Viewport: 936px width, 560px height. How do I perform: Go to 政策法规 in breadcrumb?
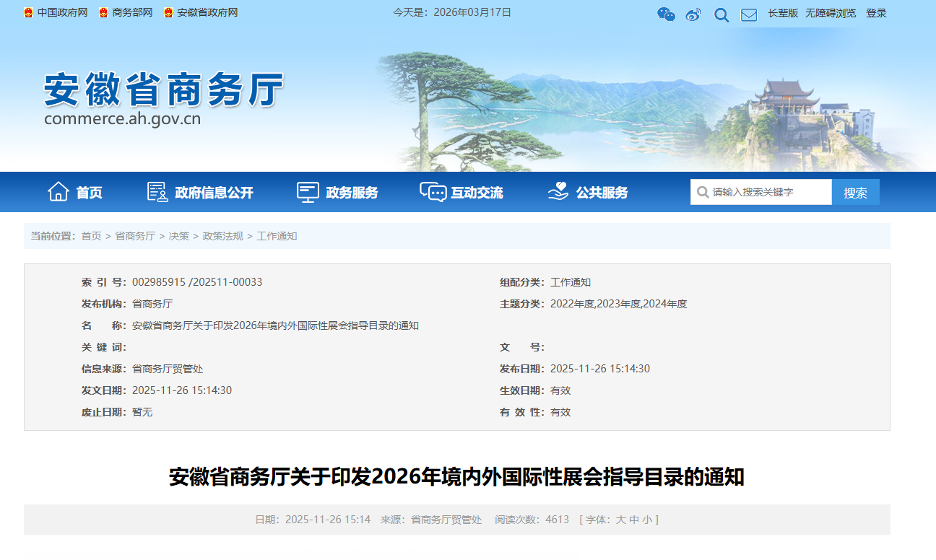[x=222, y=236]
